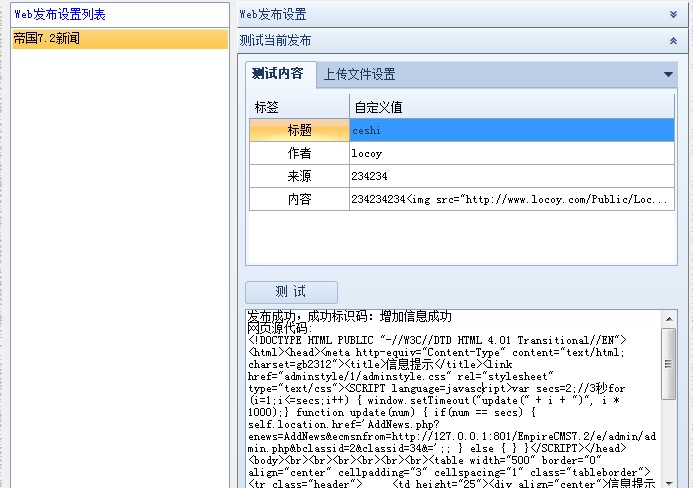Collapse the 测试当前发布 panel chevron
Screen dimensions: 693x488
(673, 41)
